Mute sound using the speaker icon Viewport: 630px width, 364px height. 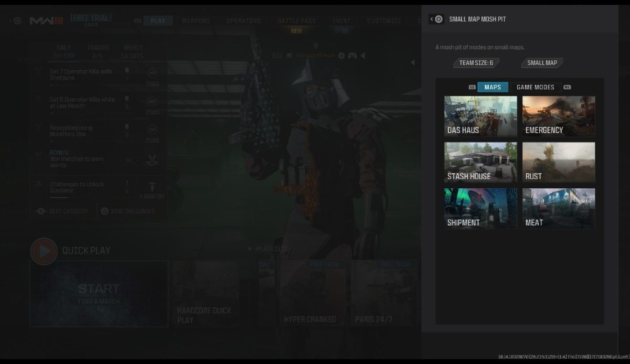pos(362,56)
